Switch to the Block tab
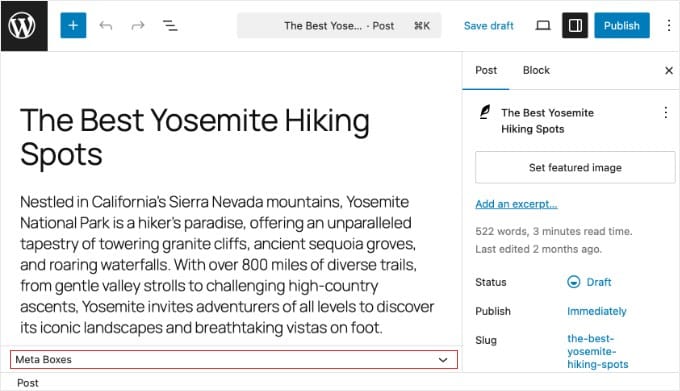The height and width of the screenshot is (391, 680). tap(536, 70)
